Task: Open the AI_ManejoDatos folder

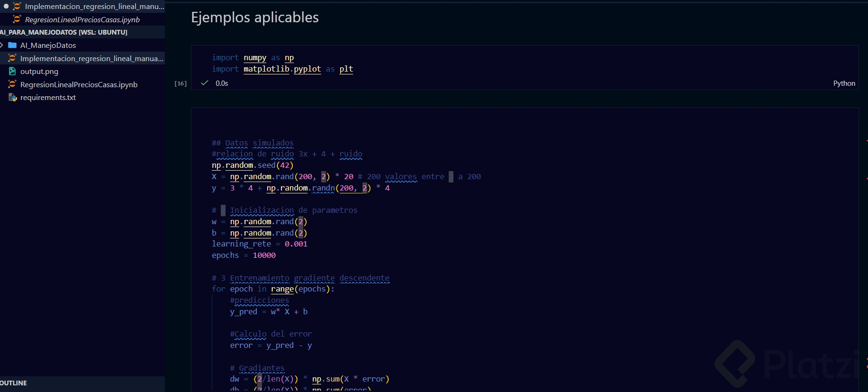Action: click(x=48, y=45)
